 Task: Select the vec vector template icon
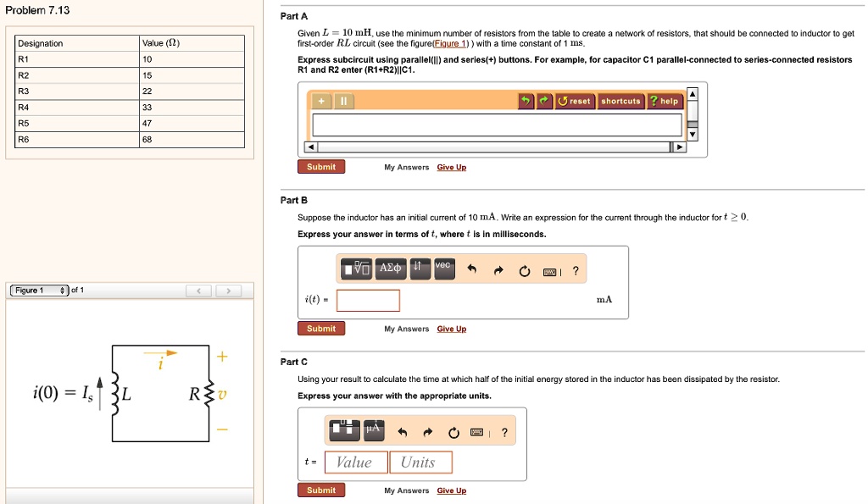click(444, 266)
